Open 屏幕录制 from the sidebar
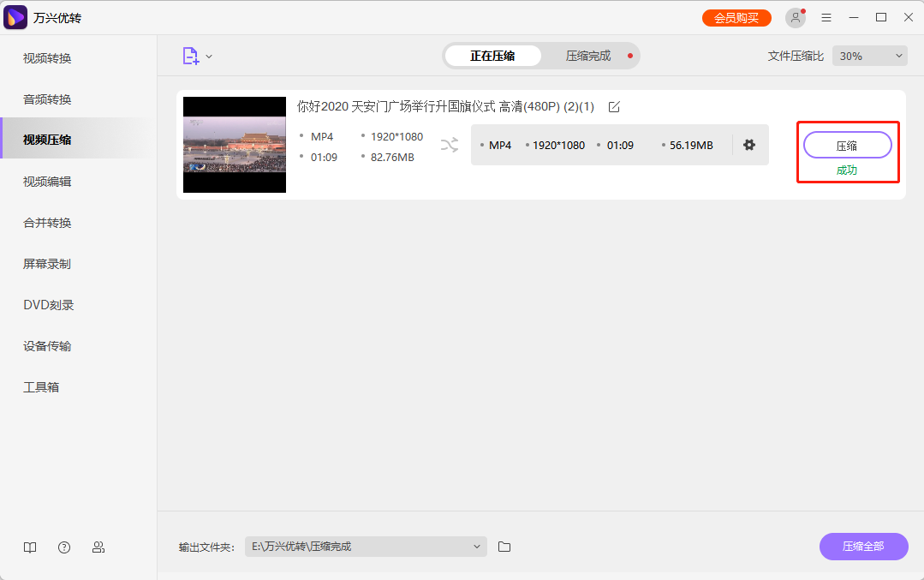 pyautogui.click(x=46, y=263)
